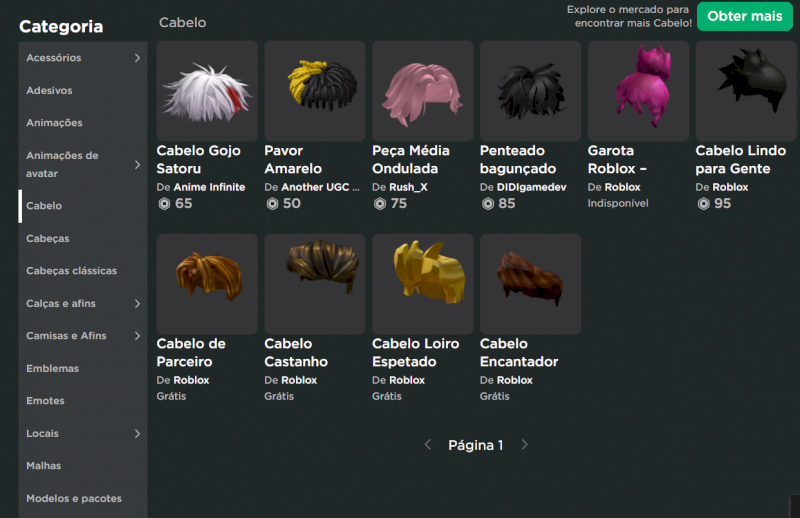Select the Acessórios category
Image resolution: width=800 pixels, height=518 pixels.
(x=83, y=58)
